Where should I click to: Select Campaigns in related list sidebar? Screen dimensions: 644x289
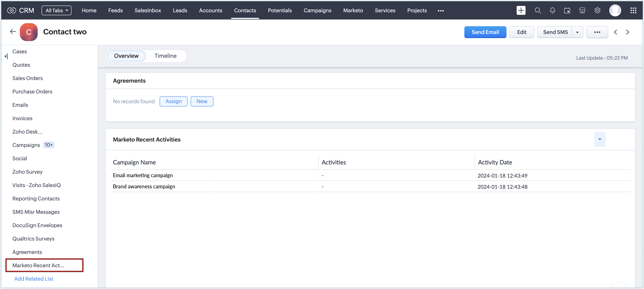pyautogui.click(x=26, y=145)
